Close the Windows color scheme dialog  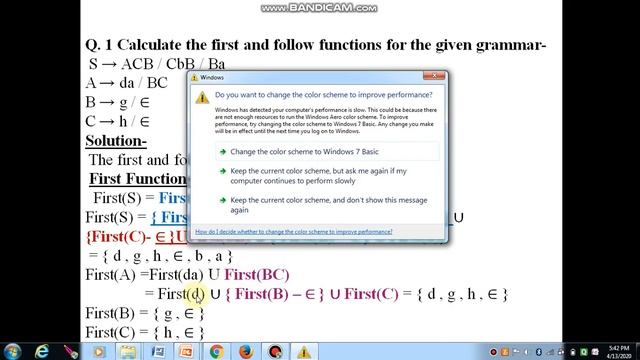(x=434, y=76)
